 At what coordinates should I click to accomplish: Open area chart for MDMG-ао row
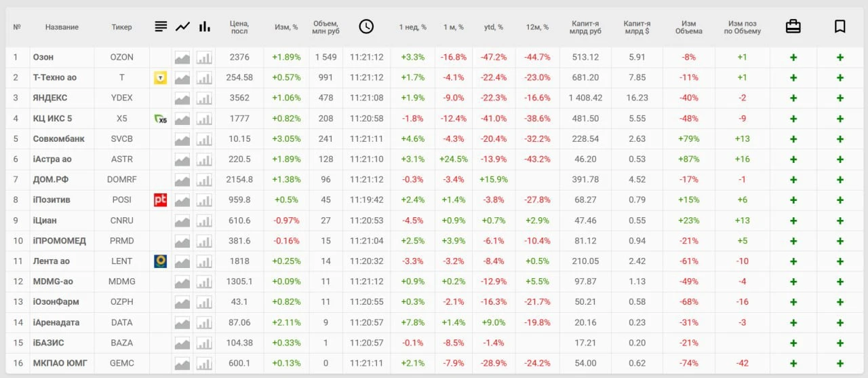point(182,282)
